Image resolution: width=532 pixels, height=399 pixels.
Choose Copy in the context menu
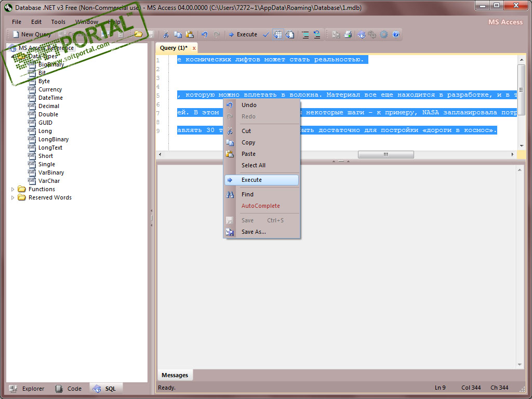pos(262,142)
